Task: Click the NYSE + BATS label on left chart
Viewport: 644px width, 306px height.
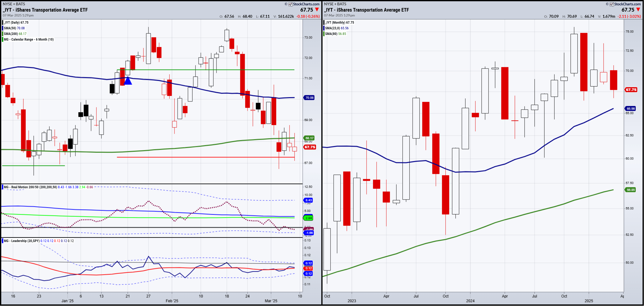Action: coord(14,4)
